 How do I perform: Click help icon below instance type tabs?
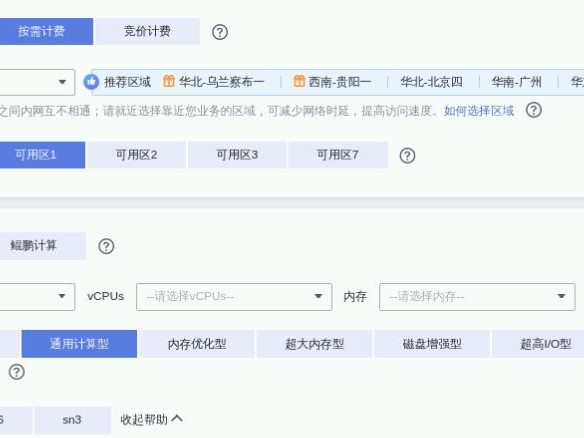[x=17, y=372]
